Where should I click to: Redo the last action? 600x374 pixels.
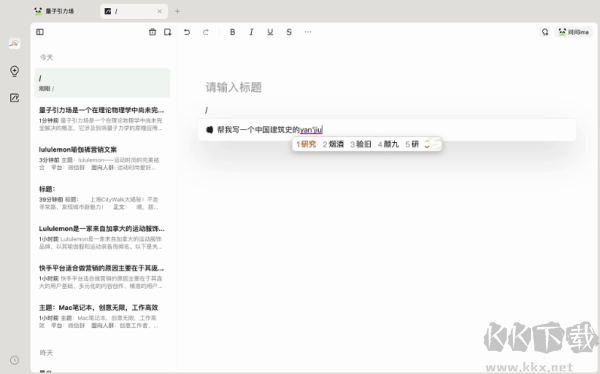pyautogui.click(x=205, y=32)
